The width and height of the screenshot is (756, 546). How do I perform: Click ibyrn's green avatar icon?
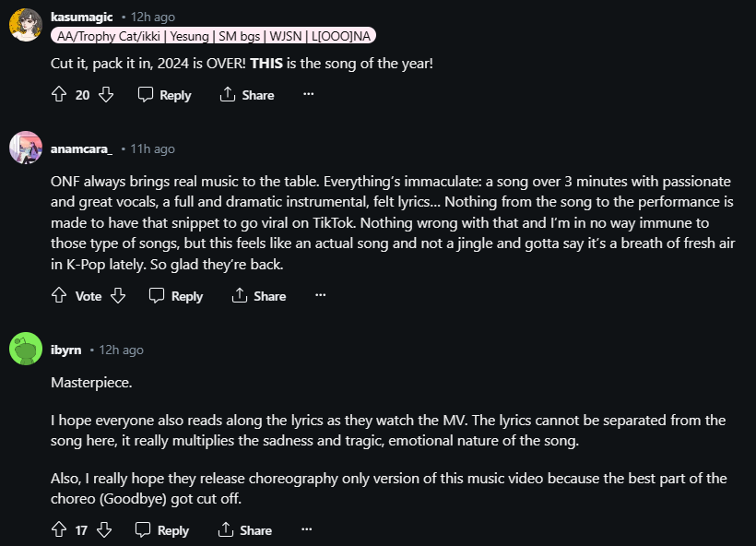click(25, 350)
